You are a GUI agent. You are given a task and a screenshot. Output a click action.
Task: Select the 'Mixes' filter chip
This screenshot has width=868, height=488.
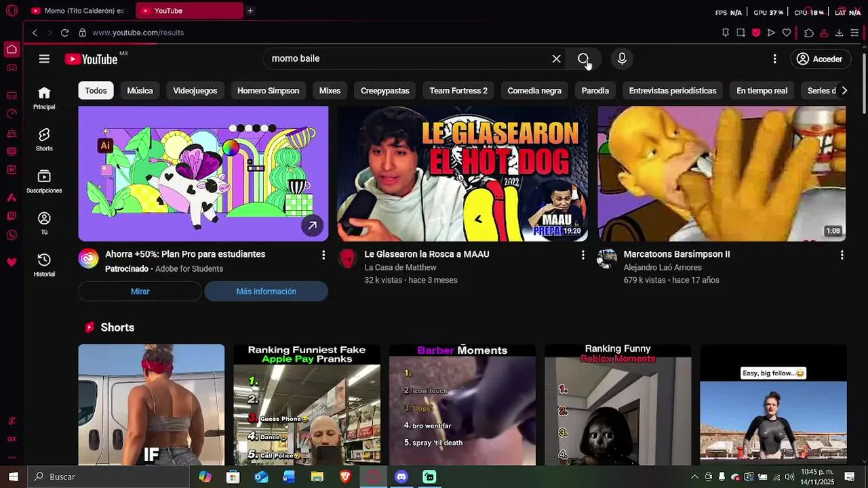(x=330, y=91)
